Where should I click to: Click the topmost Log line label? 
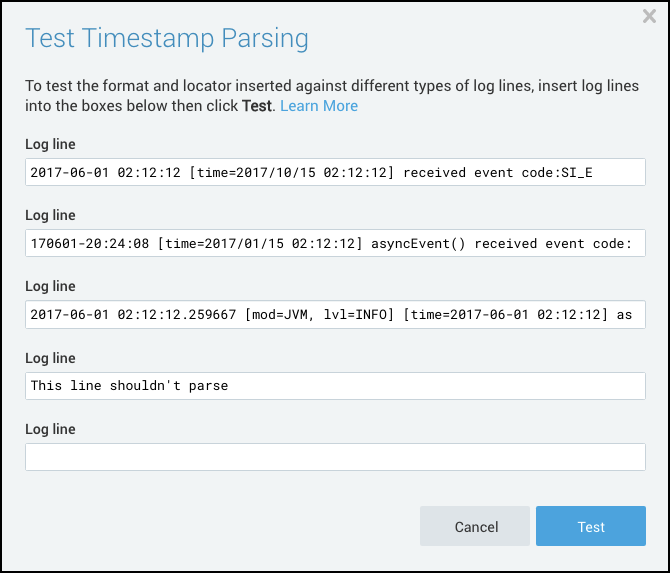pos(50,144)
